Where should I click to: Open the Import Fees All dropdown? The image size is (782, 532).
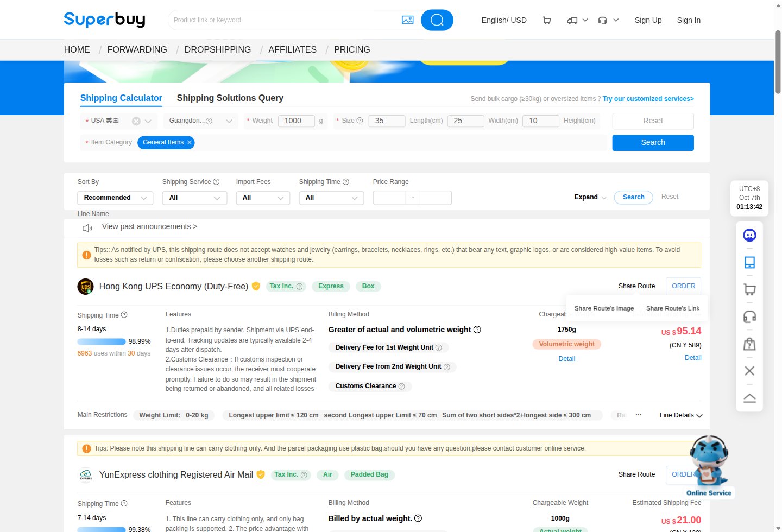click(263, 198)
